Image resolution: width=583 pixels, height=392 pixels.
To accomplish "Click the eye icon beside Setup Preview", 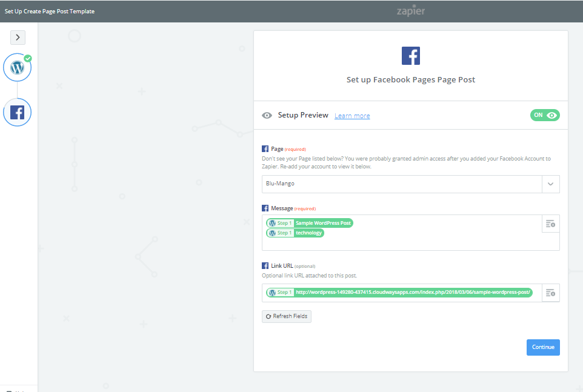I will pyautogui.click(x=267, y=115).
